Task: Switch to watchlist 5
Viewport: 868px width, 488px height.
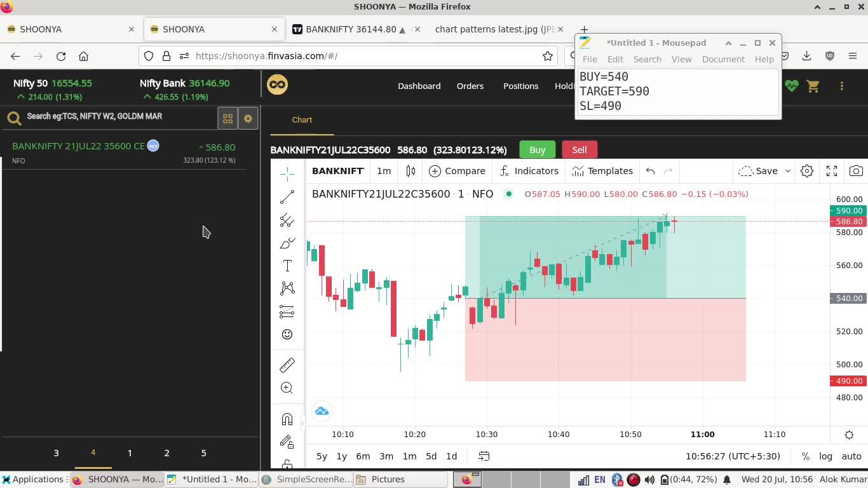Action: 203,453
